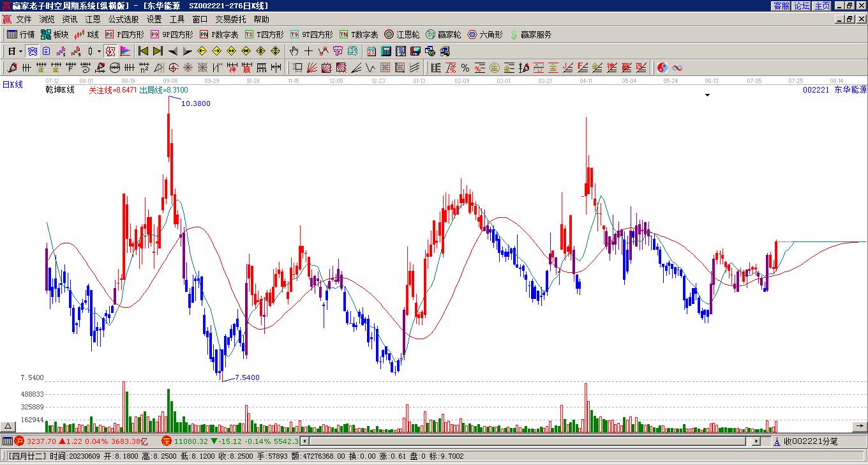The width and height of the screenshot is (868, 465).
Task: Click the 时间:20230609 status entry
Action: click(x=74, y=456)
